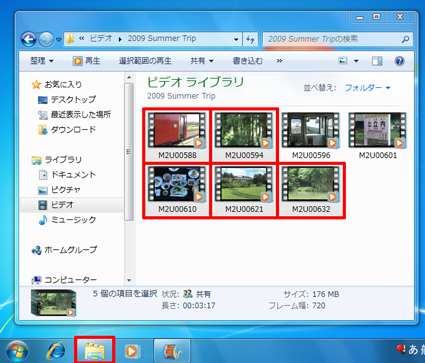The width and height of the screenshot is (425, 363).
Task: Click 書き込む toolbar button
Action: point(247,61)
